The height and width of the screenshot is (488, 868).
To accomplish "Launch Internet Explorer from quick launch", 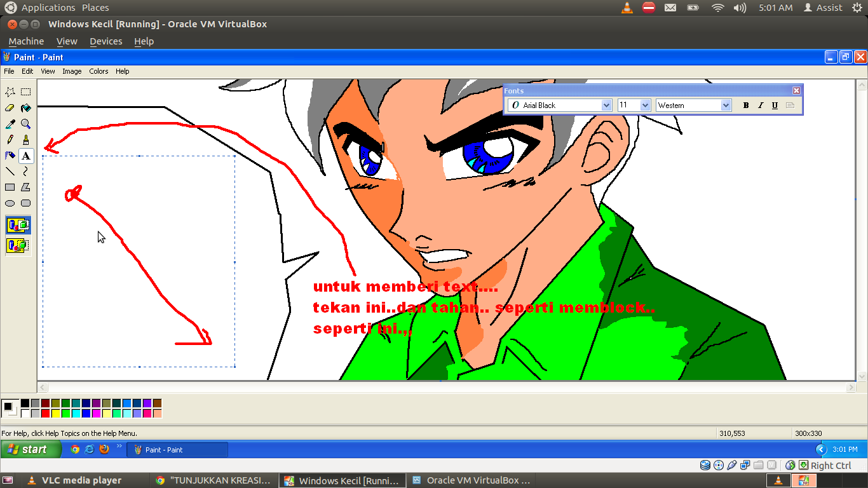I will pos(90,449).
